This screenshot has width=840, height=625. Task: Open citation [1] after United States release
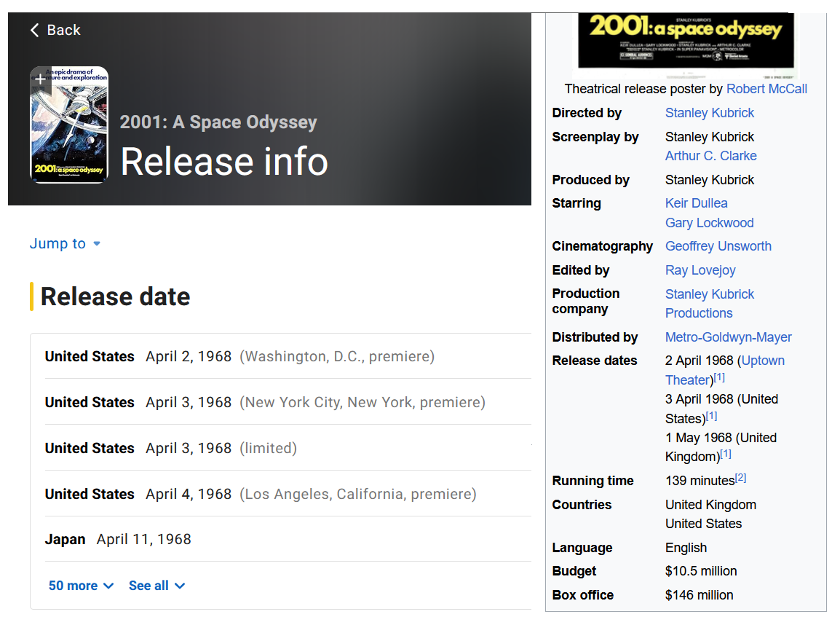711,416
